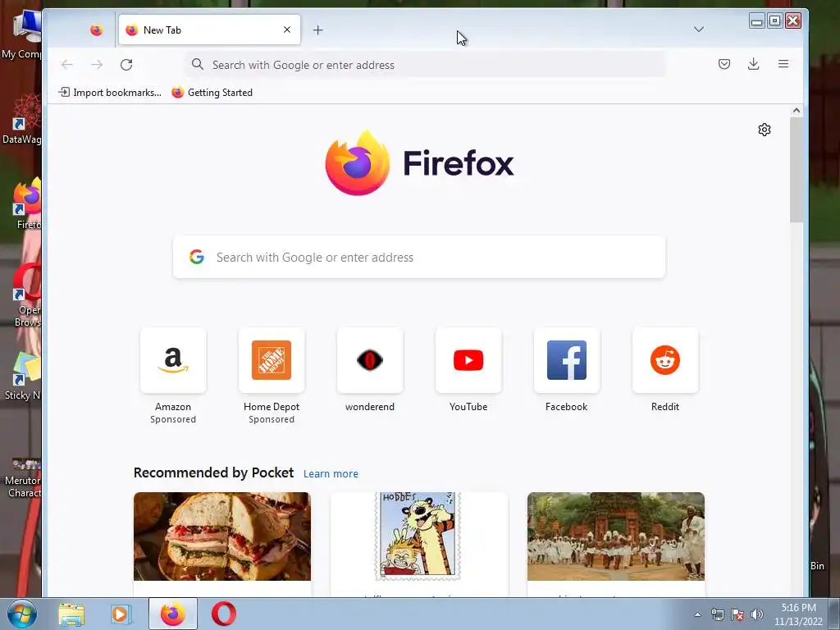The width and height of the screenshot is (840, 630).
Task: Open the Reddit shortcut tile
Action: click(665, 360)
